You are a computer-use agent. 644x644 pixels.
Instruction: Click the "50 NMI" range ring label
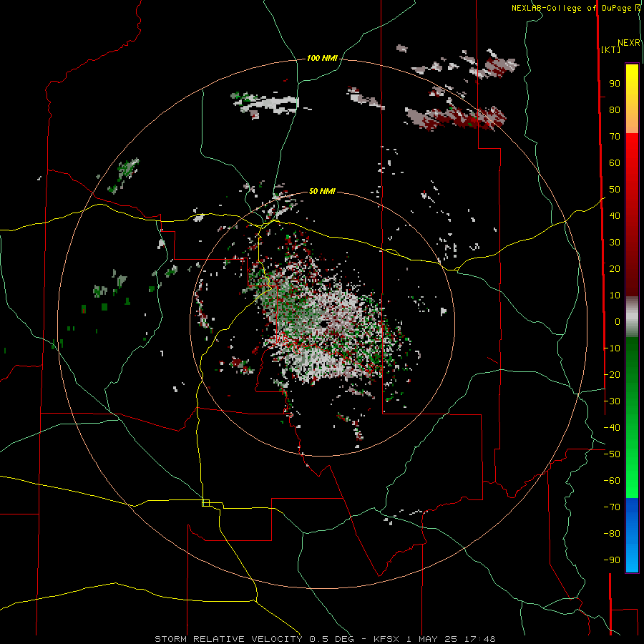(x=322, y=191)
